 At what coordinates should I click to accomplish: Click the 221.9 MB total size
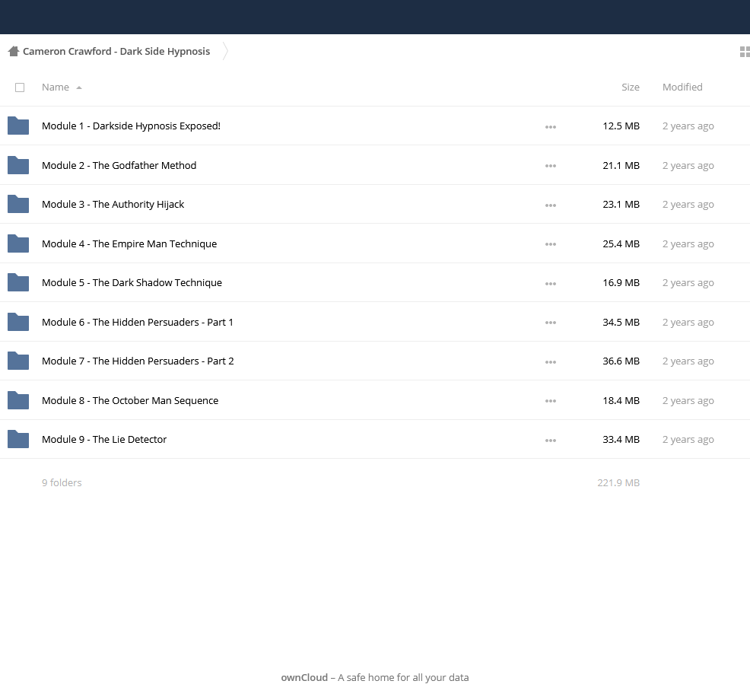point(618,483)
